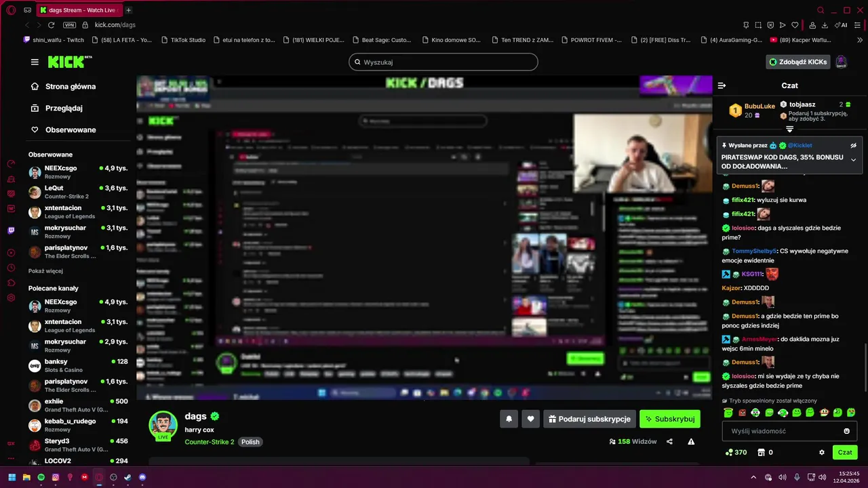Image resolution: width=868 pixels, height=488 pixels.
Task: Open Steryd3 recommended channel
Action: coord(78,445)
